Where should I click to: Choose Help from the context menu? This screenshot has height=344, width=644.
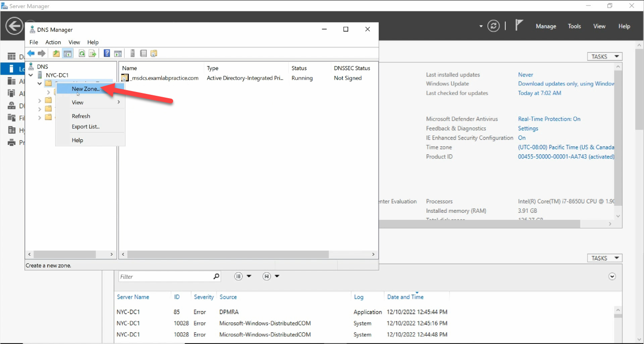coord(90,140)
